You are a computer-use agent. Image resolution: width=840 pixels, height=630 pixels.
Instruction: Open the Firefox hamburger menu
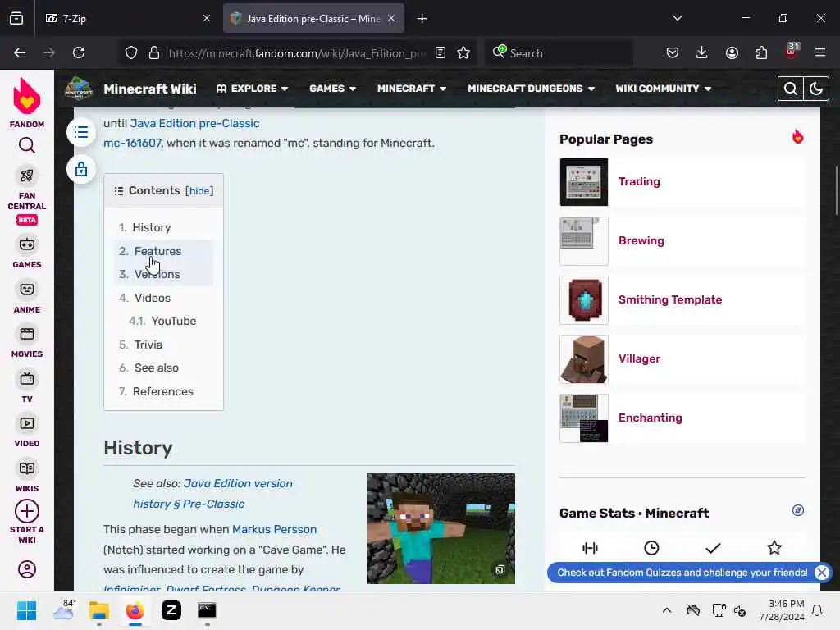click(820, 52)
